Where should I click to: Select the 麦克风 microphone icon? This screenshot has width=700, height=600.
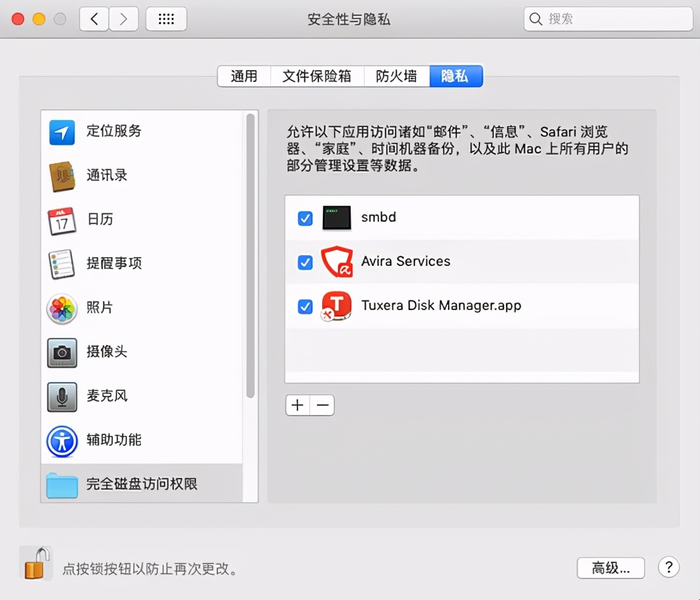tap(62, 397)
